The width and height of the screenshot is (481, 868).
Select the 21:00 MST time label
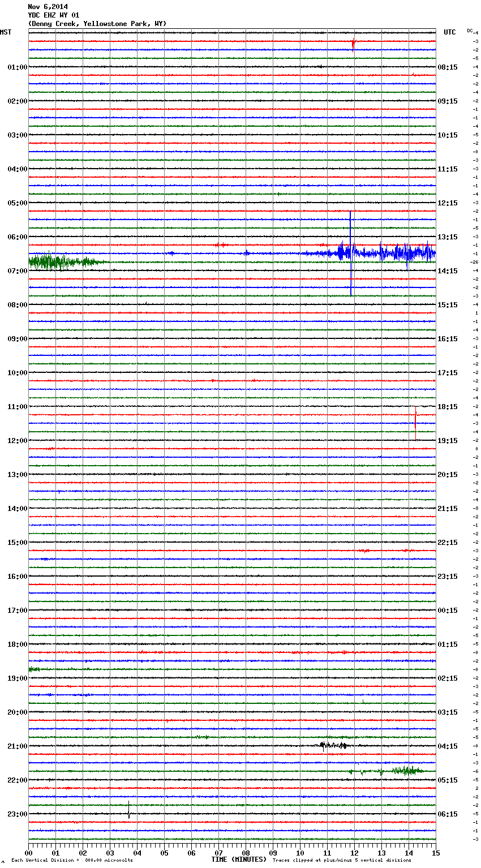point(18,746)
